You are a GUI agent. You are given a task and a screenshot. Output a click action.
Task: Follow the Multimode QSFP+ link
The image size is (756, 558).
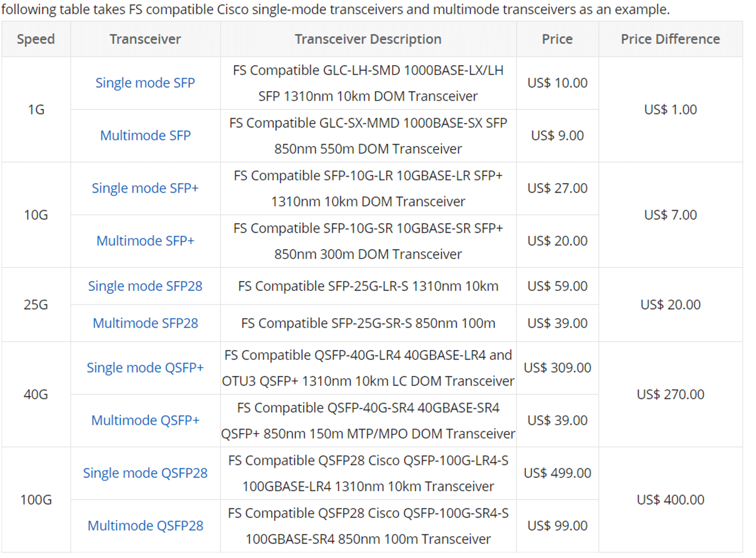145,420
